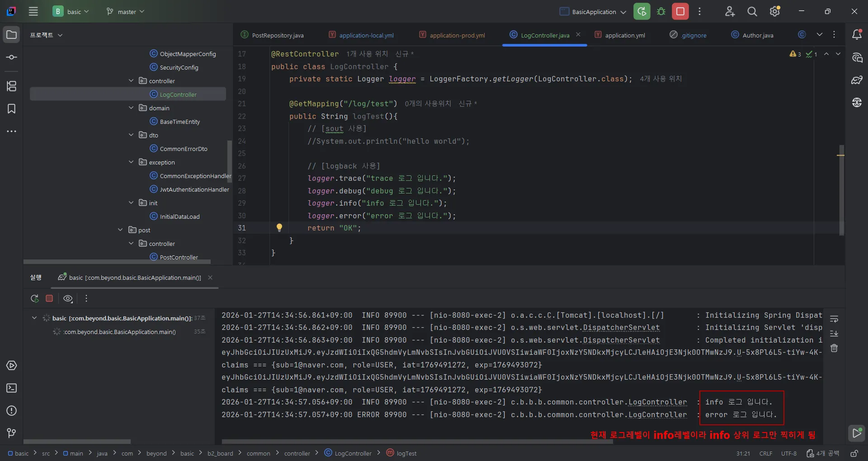Select SecurityConfig in project tree
The width and height of the screenshot is (868, 461).
click(x=174, y=67)
